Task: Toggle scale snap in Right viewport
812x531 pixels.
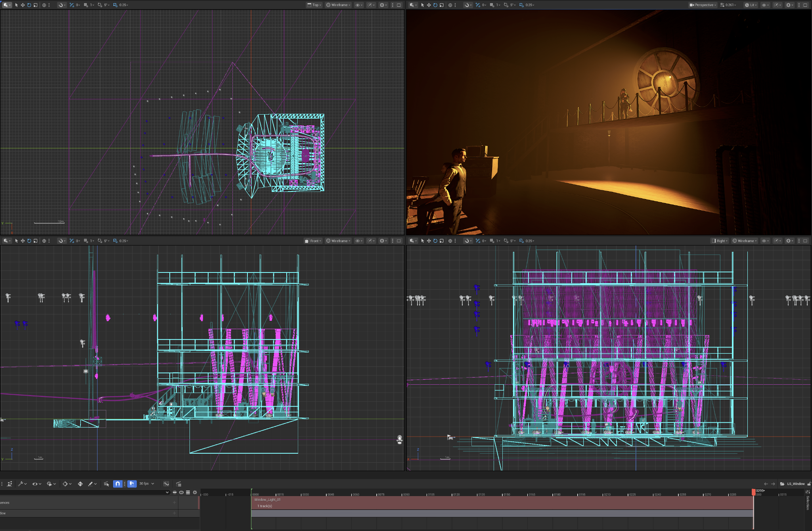Action: coord(521,241)
